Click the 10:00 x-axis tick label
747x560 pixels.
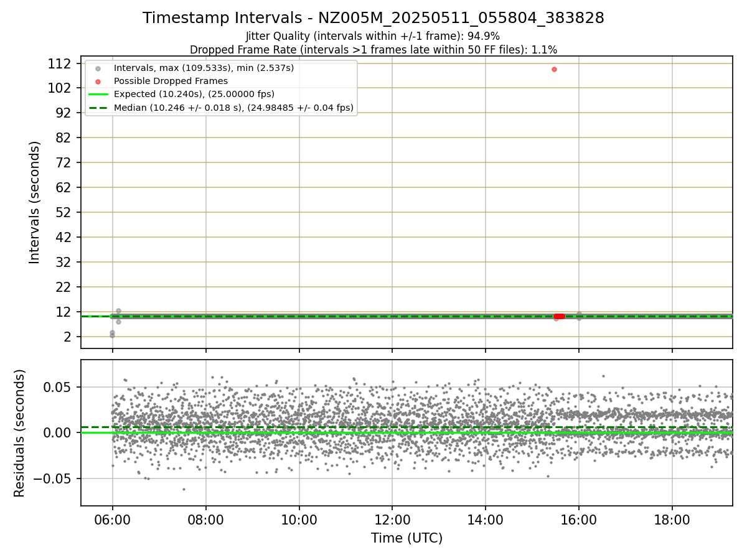coord(299,519)
